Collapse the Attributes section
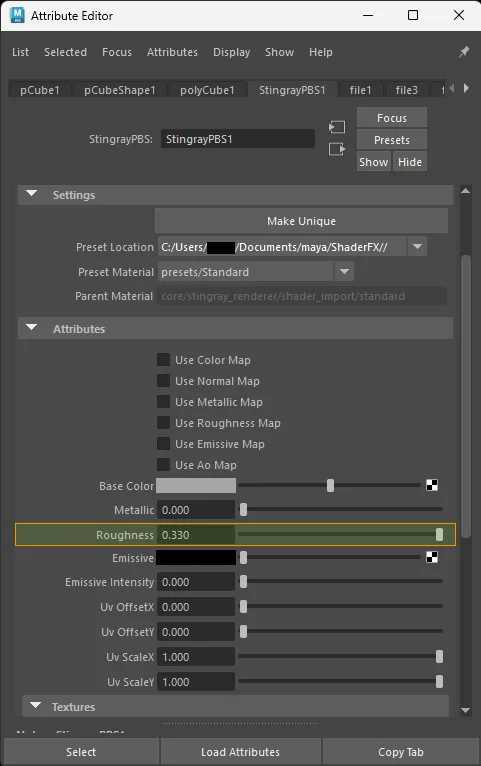Screen dimensions: 481x766 pos(32,328)
